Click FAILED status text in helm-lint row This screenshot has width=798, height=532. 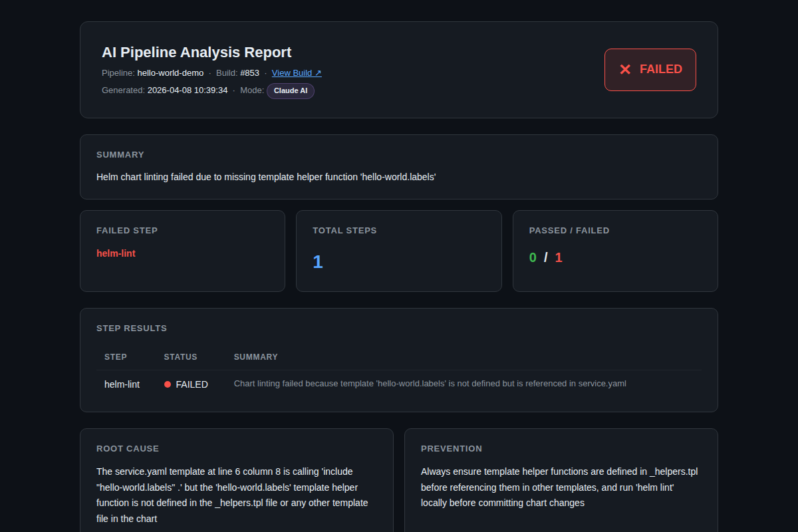[192, 384]
